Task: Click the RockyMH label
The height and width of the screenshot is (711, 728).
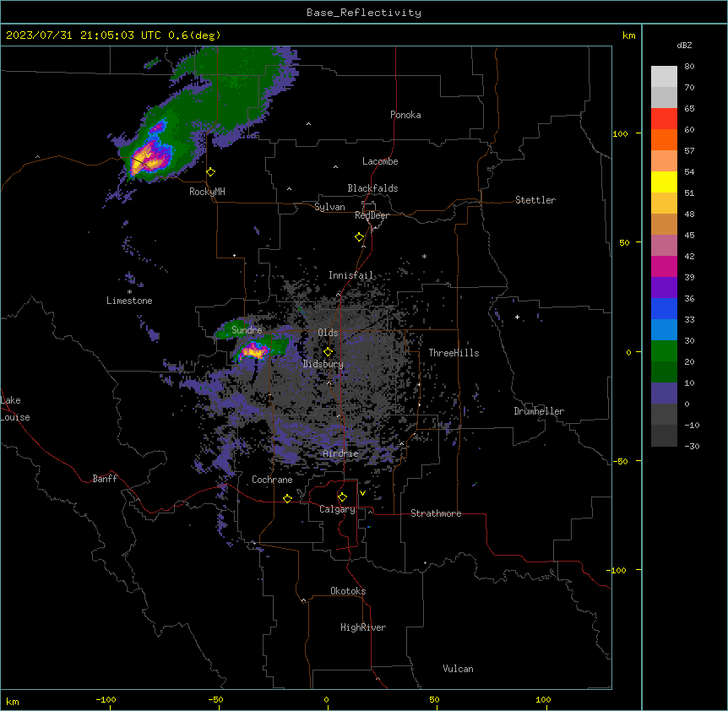Action: coord(207,192)
